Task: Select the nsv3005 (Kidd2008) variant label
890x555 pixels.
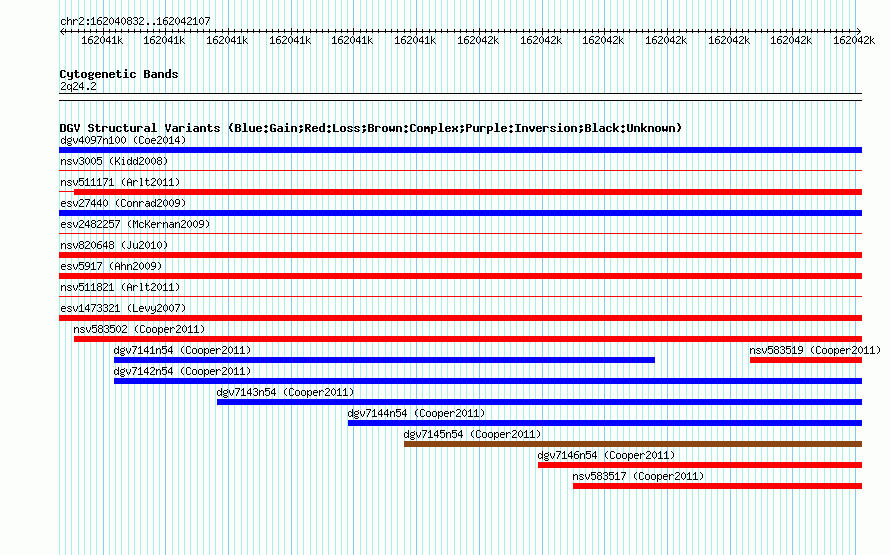Action: tap(114, 161)
